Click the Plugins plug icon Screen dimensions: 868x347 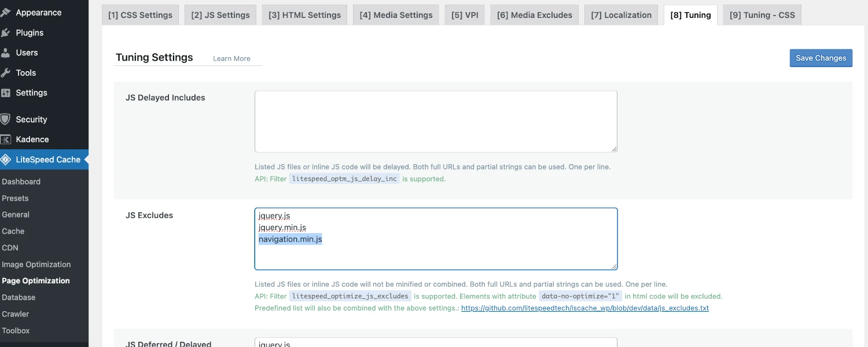pos(6,33)
